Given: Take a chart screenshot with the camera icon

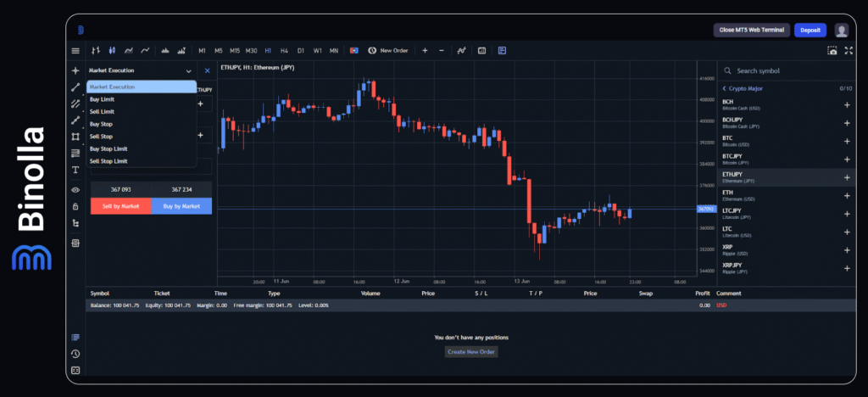Looking at the screenshot, I should (832, 51).
